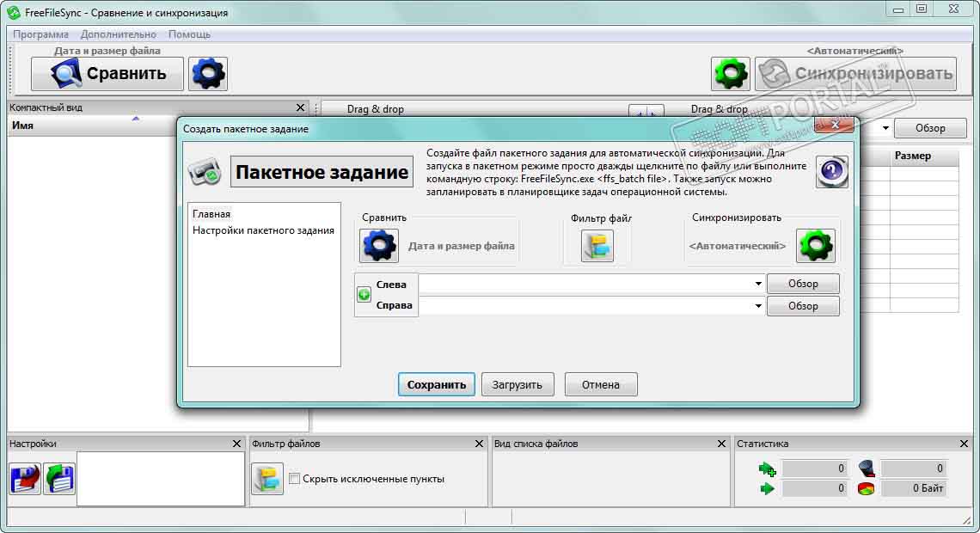Click Обзор button for Справа folder

pyautogui.click(x=803, y=305)
